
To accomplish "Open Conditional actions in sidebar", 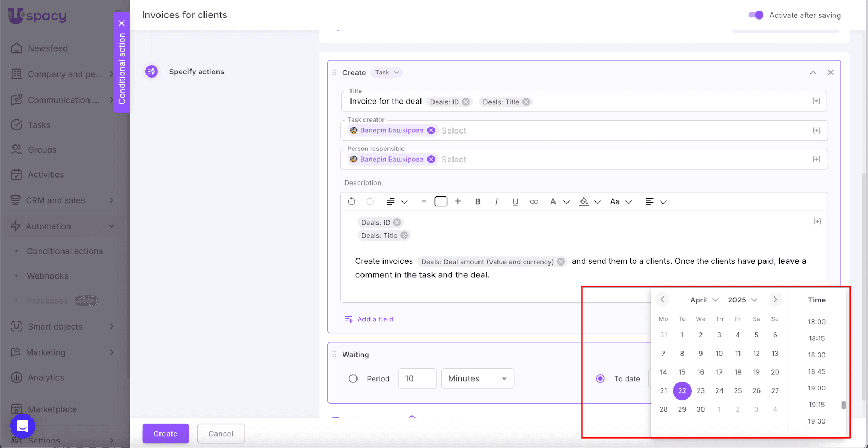I will [x=65, y=251].
